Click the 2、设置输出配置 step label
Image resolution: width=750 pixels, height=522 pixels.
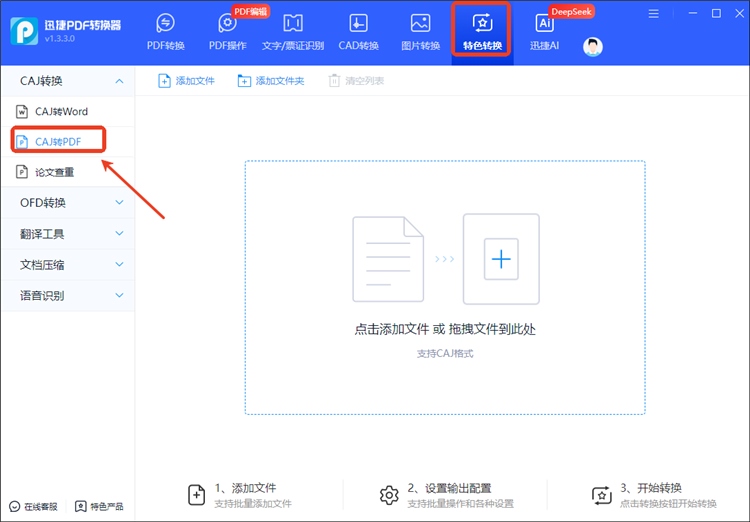449,488
